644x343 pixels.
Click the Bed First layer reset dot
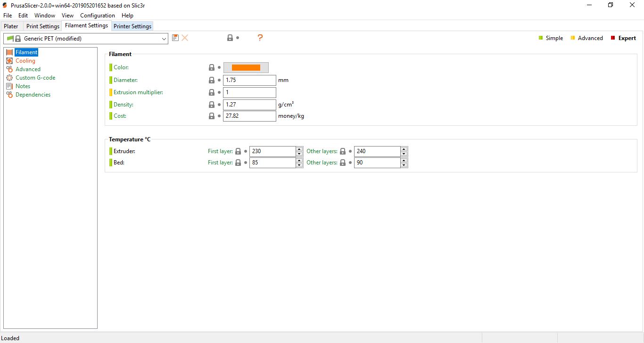pos(246,163)
